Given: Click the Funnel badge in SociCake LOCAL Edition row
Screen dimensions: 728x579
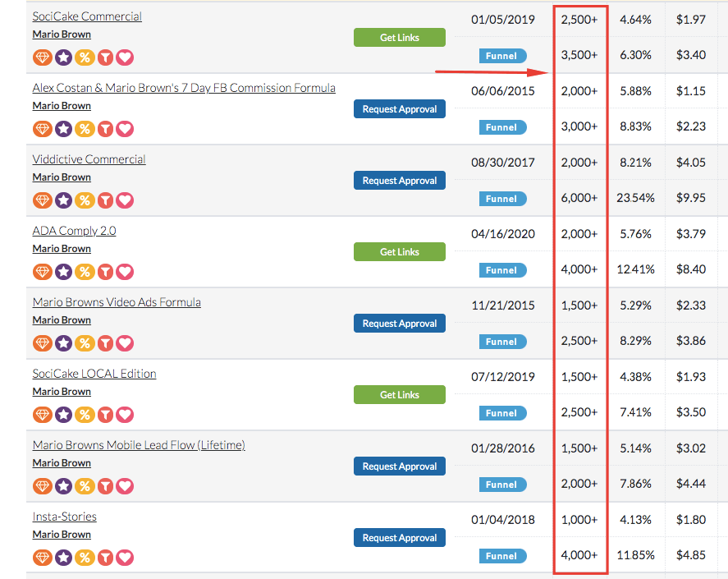Looking at the screenshot, I should [503, 413].
